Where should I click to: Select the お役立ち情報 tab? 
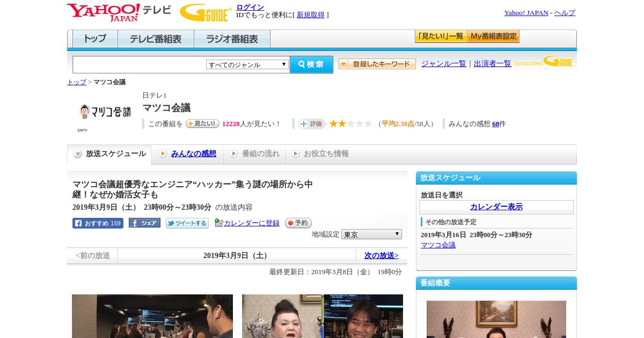coord(320,154)
